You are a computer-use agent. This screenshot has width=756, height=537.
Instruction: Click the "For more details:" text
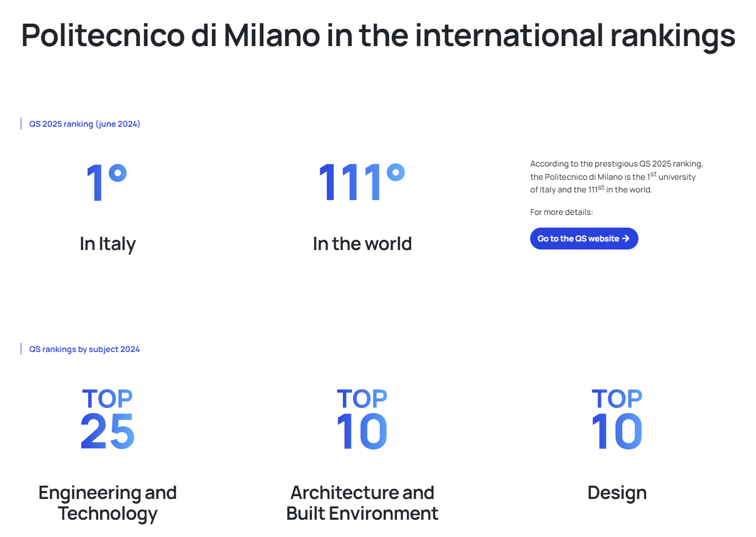(x=561, y=212)
